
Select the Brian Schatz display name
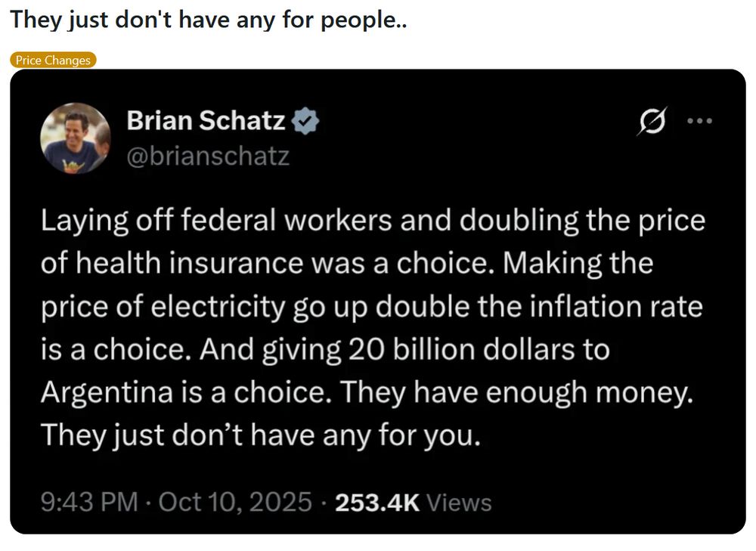pyautogui.click(x=206, y=120)
